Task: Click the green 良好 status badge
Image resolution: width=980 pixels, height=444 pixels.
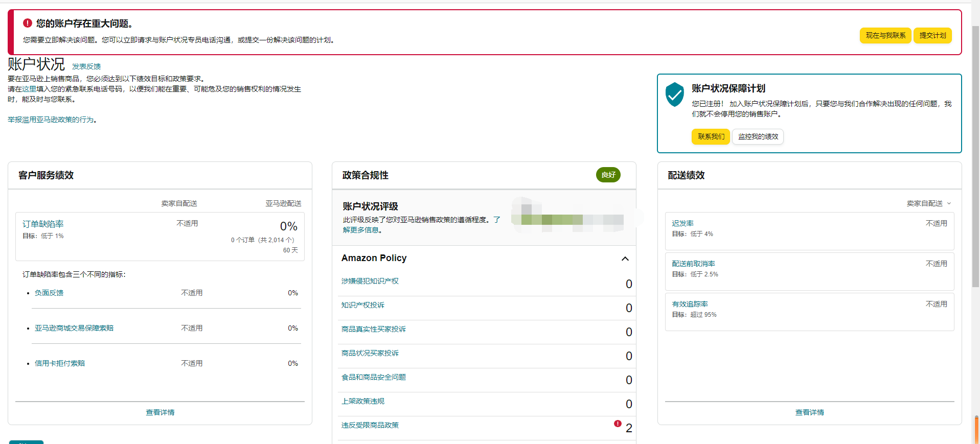Action: (608, 175)
